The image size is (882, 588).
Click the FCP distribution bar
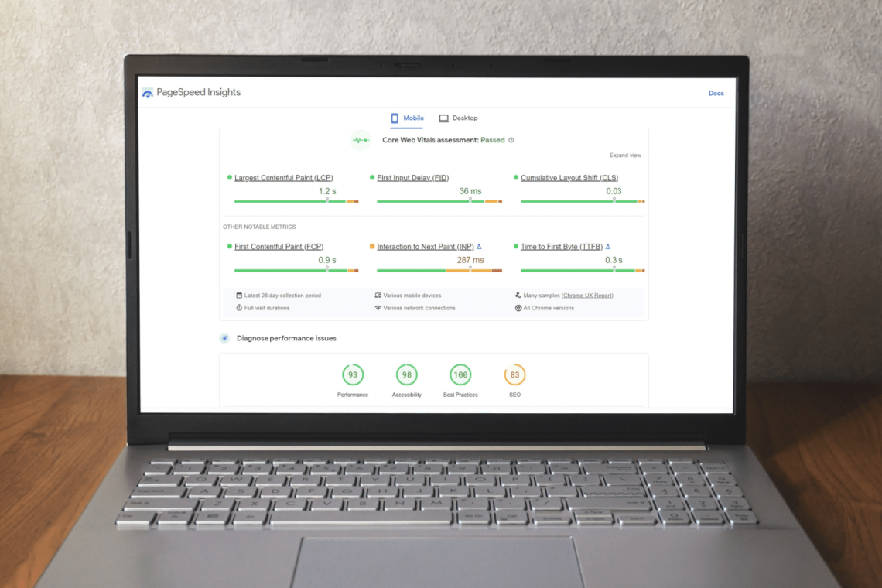tap(296, 270)
